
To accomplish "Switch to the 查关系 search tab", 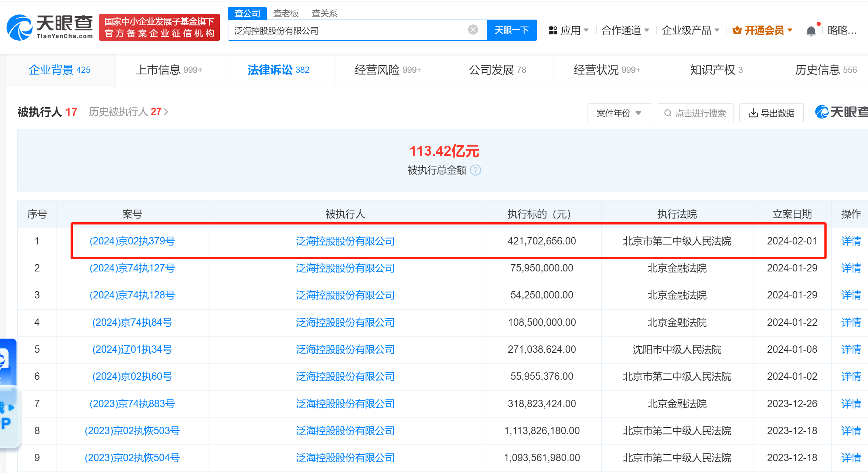I will [324, 13].
